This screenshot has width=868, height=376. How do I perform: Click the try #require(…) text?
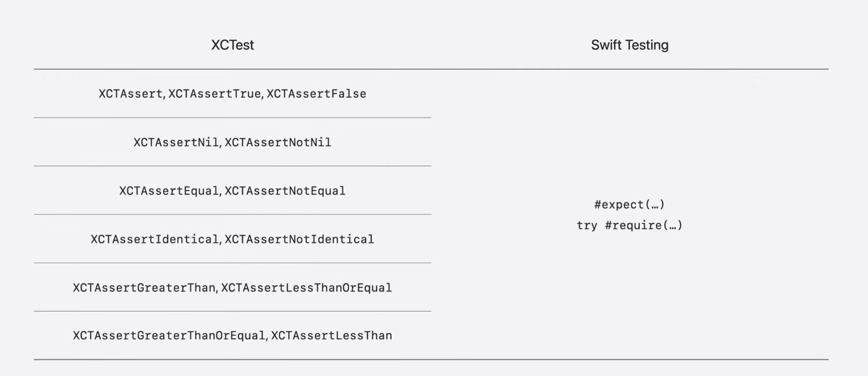629,225
